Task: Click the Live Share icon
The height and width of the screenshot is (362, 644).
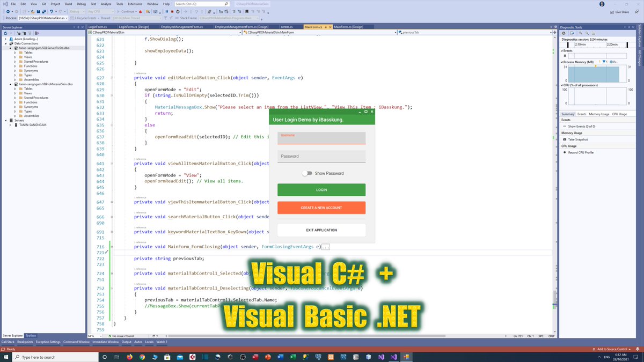Action: click(x=612, y=11)
